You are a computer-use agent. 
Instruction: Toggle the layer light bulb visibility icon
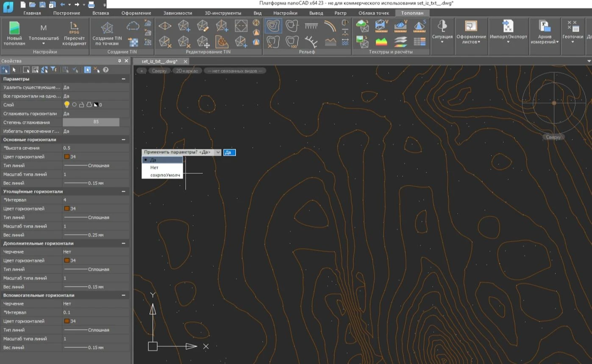click(x=67, y=105)
